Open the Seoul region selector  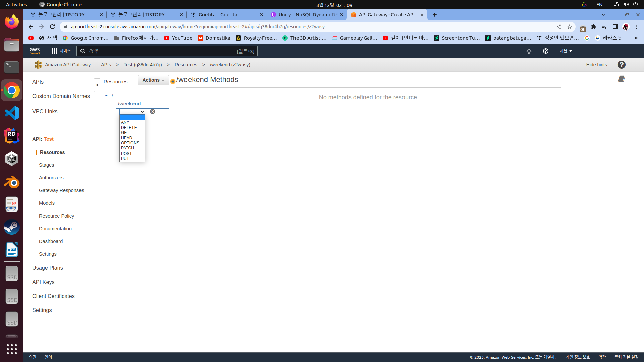(566, 51)
